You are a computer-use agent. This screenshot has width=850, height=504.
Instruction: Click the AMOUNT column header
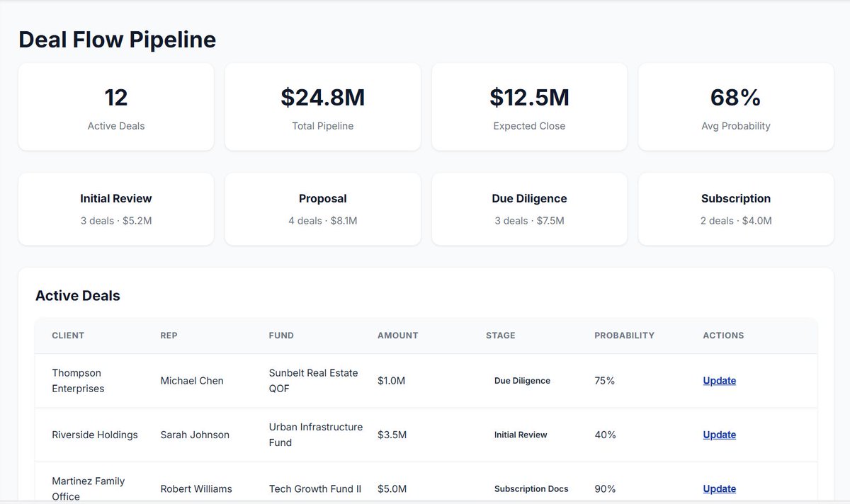pos(397,336)
